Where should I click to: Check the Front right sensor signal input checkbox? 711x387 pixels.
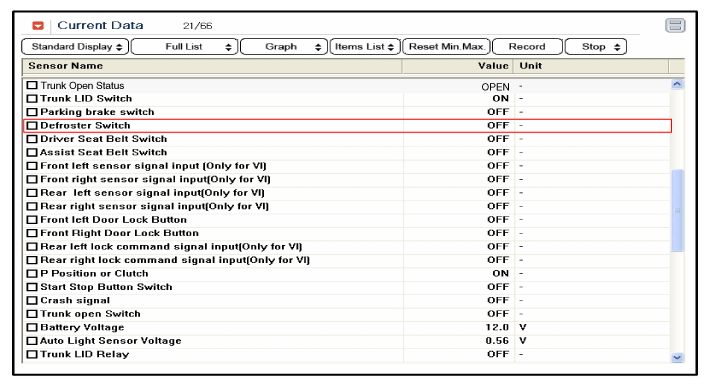pyautogui.click(x=32, y=179)
